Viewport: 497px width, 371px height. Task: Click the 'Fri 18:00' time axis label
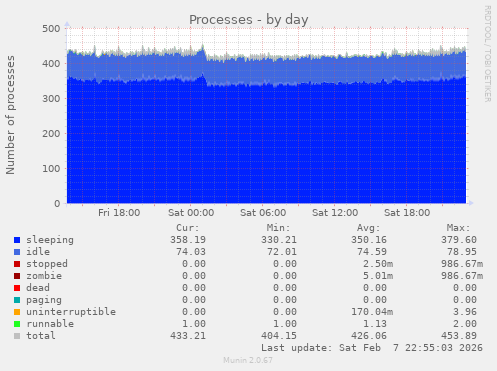[119, 213]
